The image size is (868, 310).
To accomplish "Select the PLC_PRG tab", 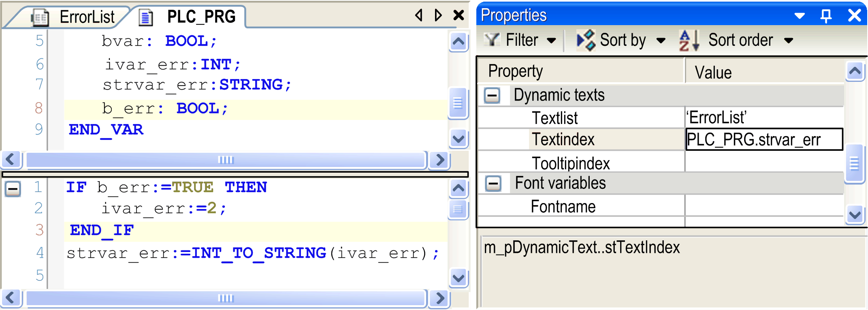I will pos(201,17).
